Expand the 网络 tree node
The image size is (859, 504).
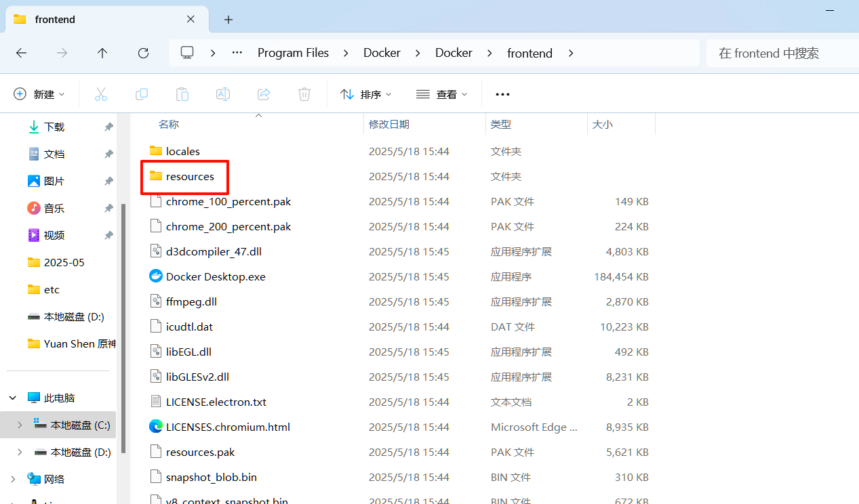pos(13,479)
